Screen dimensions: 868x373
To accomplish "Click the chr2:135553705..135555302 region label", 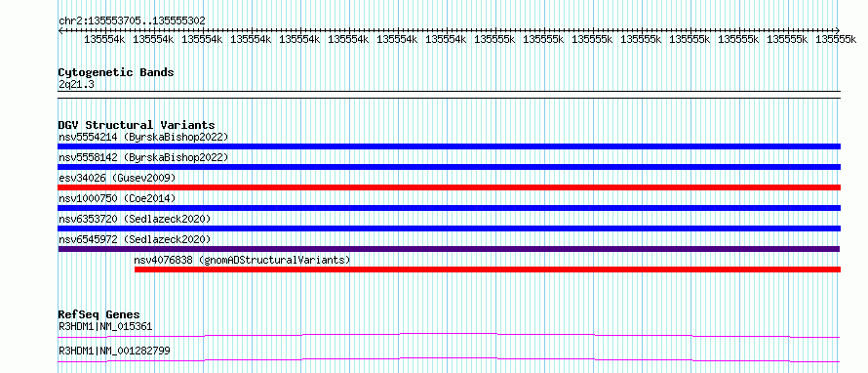I will click(x=132, y=21).
